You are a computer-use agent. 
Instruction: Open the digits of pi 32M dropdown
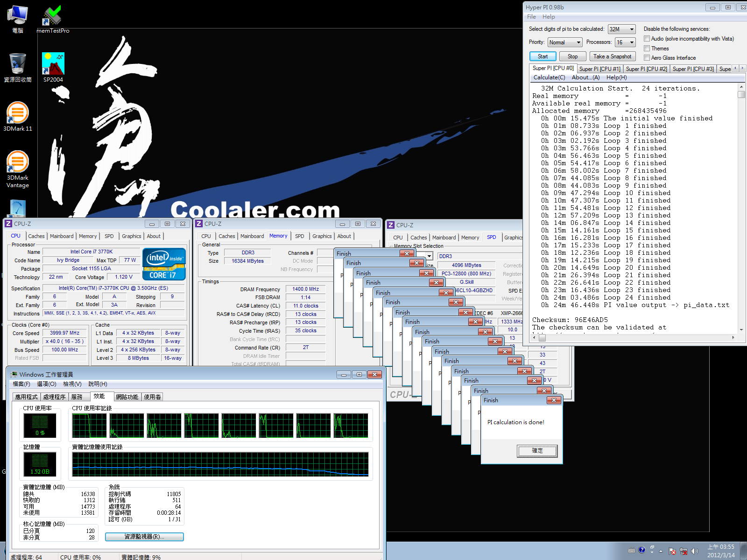tap(622, 29)
